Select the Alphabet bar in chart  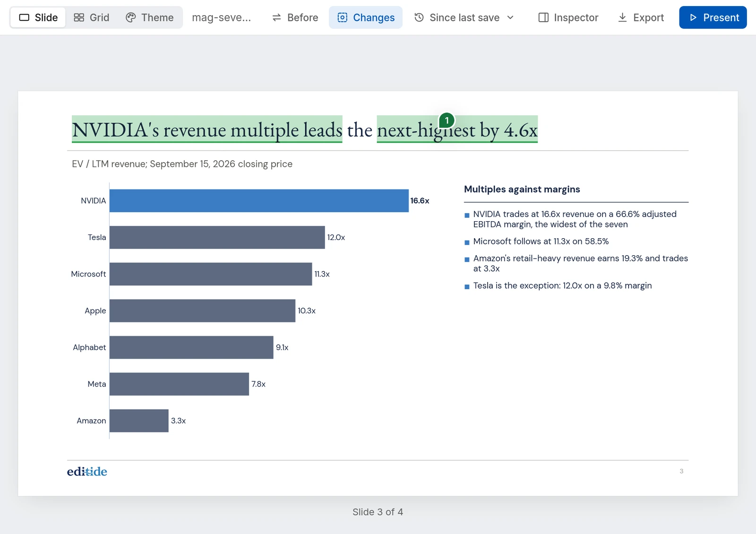pos(191,347)
